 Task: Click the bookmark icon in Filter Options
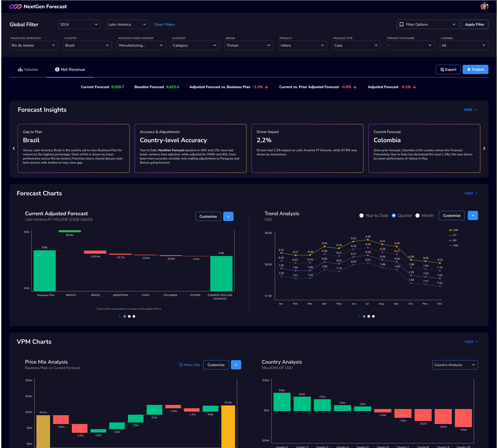point(401,25)
